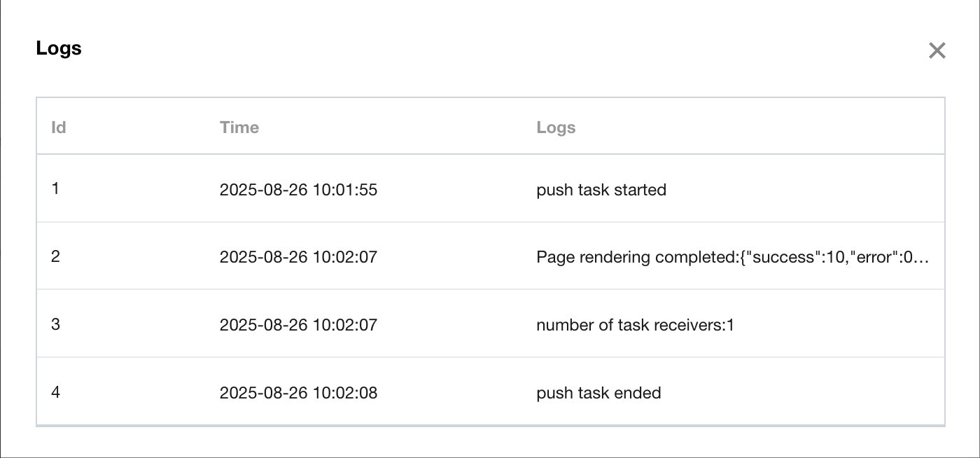The height and width of the screenshot is (458, 980).
Task: Click the timestamp 2025-08-26 10:01:55
Action: click(x=298, y=190)
